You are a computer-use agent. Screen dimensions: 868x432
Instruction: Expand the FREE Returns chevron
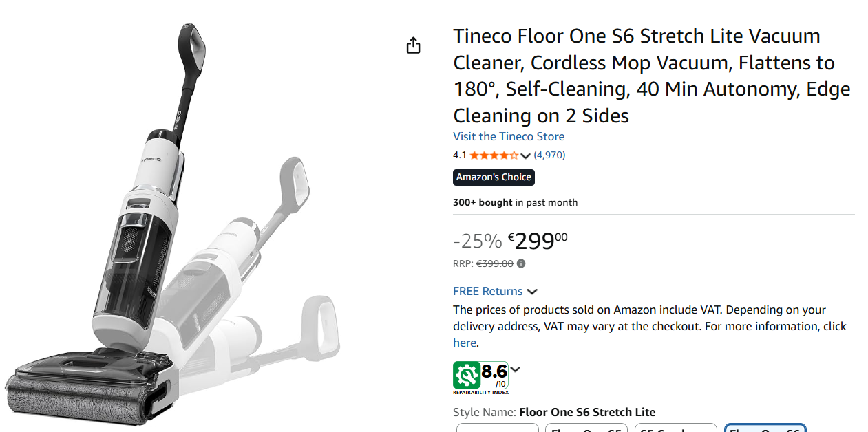coord(532,292)
